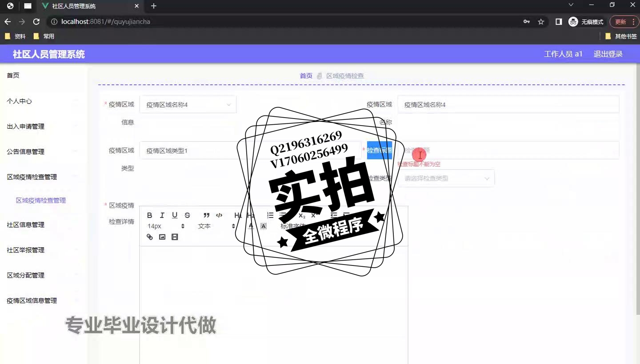Toggle strikethrough formatting in the editor
The height and width of the screenshot is (364, 640).
click(187, 215)
